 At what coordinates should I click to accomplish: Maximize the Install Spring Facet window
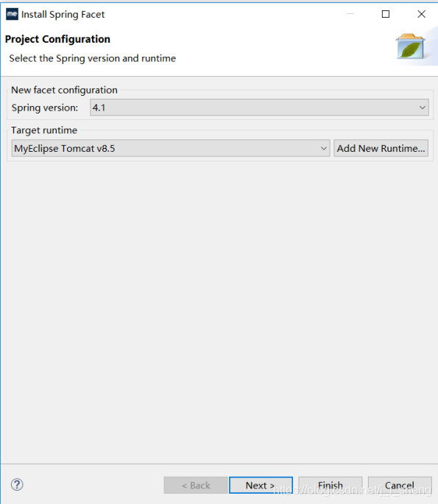click(386, 14)
